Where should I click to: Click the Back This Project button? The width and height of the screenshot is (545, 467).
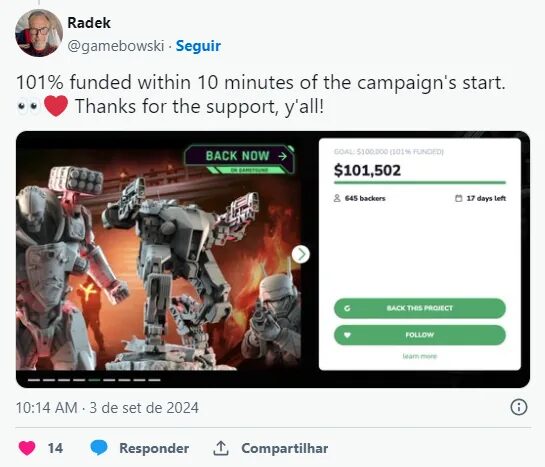[420, 308]
